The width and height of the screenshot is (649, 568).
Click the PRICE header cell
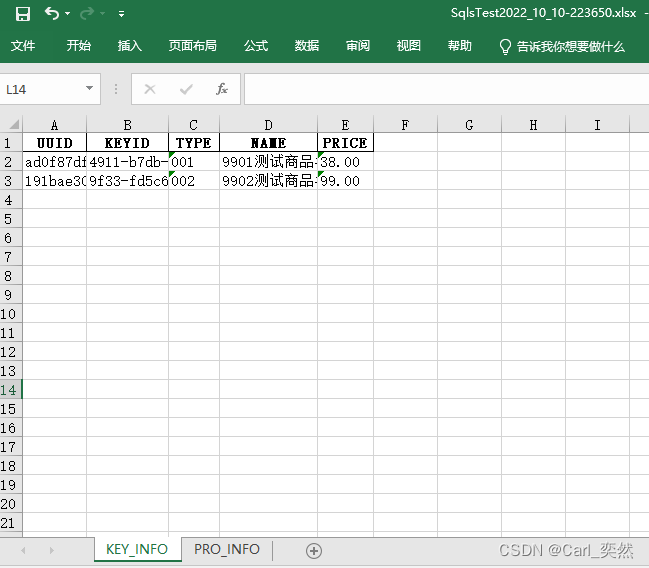(x=346, y=143)
